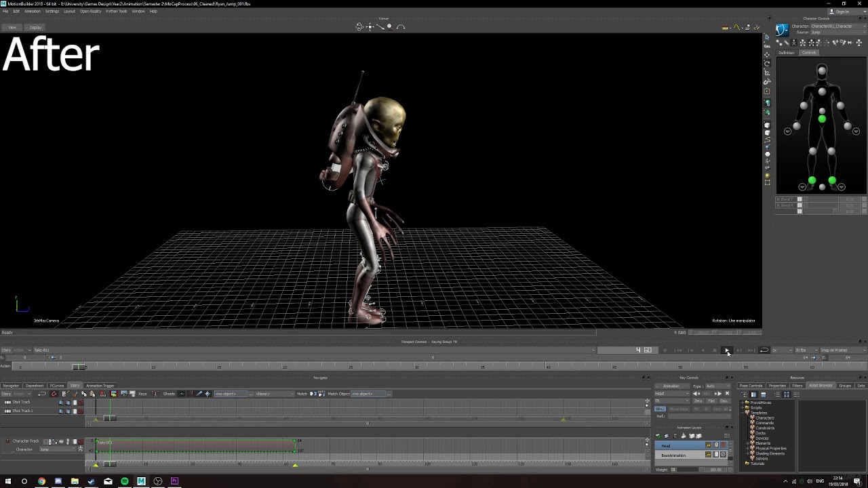Click the viewer Display button
This screenshot has width=868, height=488.
click(x=35, y=27)
